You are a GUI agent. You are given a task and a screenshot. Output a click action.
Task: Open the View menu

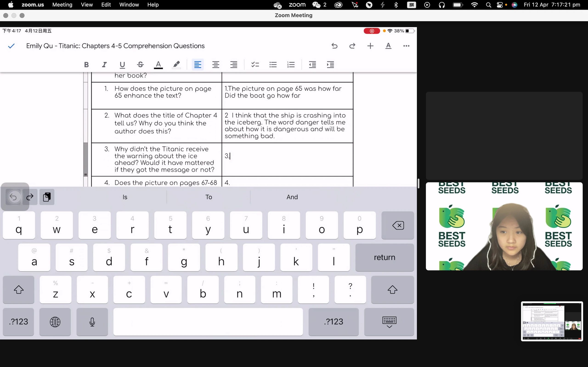pos(87,5)
